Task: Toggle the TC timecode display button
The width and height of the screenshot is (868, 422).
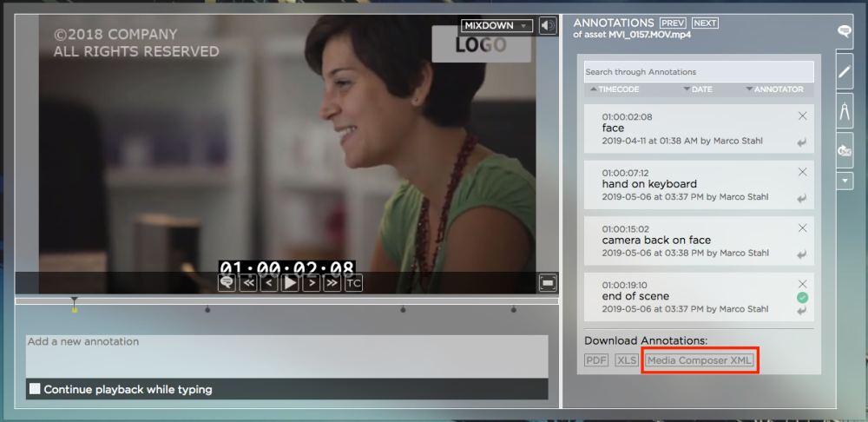Action: coord(353,282)
